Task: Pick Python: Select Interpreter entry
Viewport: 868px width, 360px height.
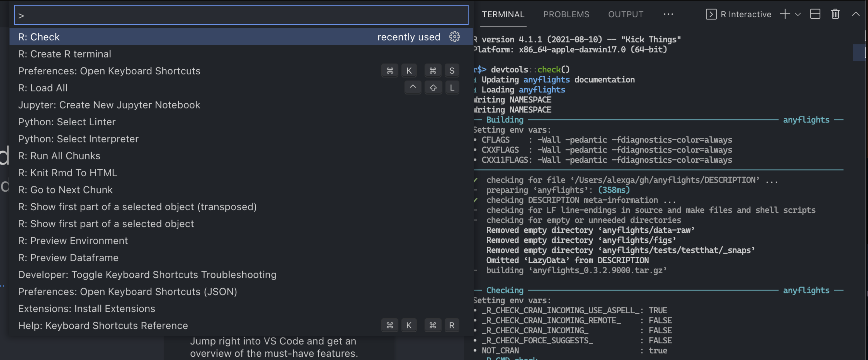Action: pyautogui.click(x=78, y=139)
